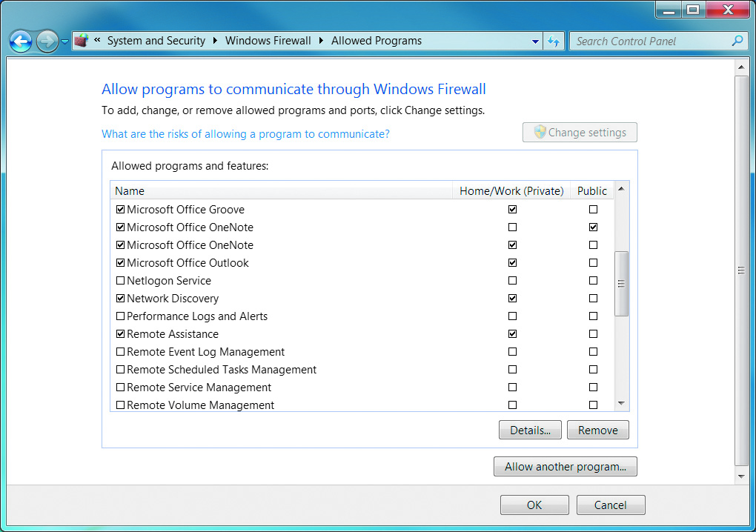Click the double chevron in address bar
The image size is (756, 532).
click(97, 40)
